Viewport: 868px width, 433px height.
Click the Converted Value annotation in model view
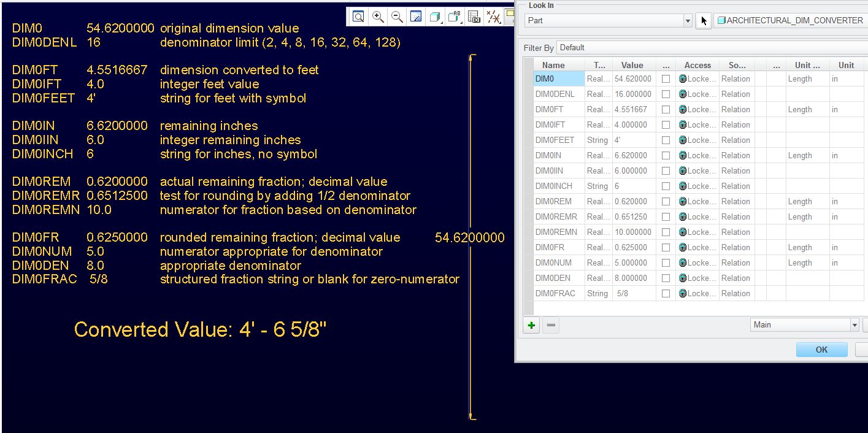200,329
